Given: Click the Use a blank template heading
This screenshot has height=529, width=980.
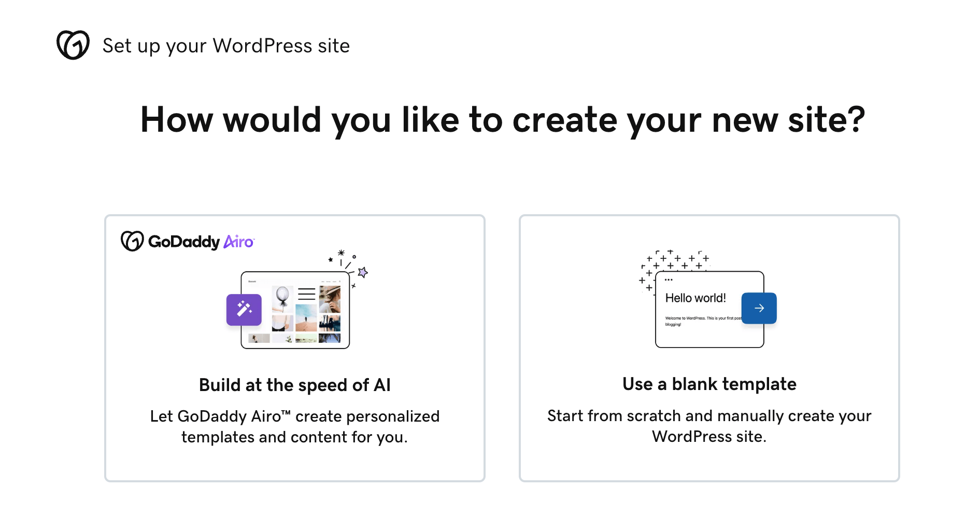Looking at the screenshot, I should click(709, 384).
